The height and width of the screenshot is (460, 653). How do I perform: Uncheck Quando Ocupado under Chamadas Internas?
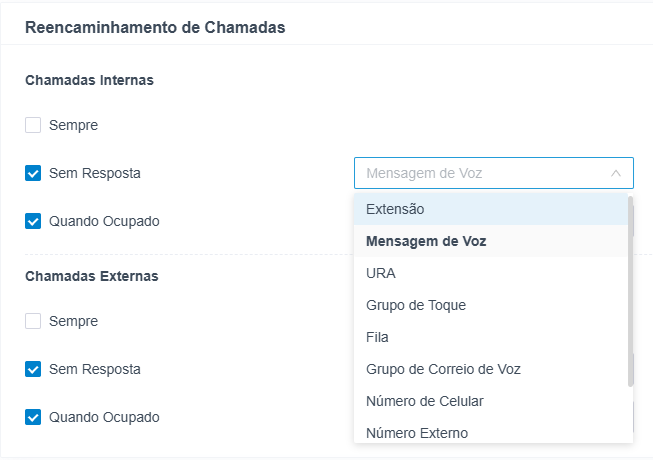click(x=33, y=221)
